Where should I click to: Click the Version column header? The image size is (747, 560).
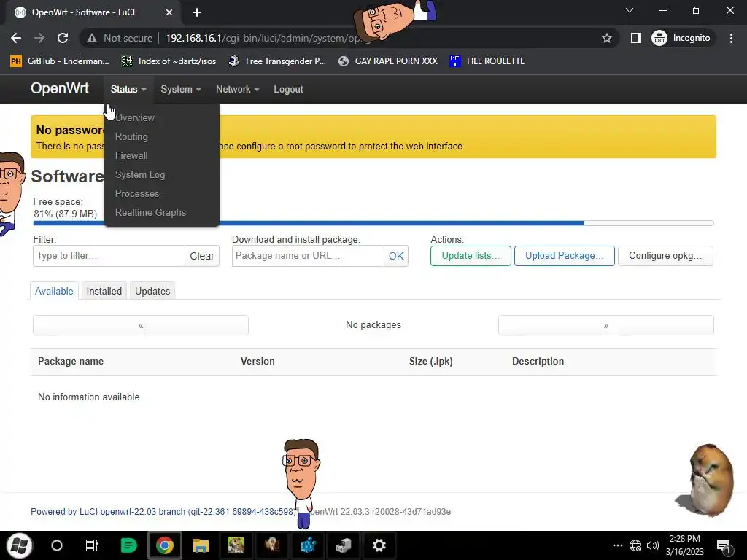coord(258,361)
